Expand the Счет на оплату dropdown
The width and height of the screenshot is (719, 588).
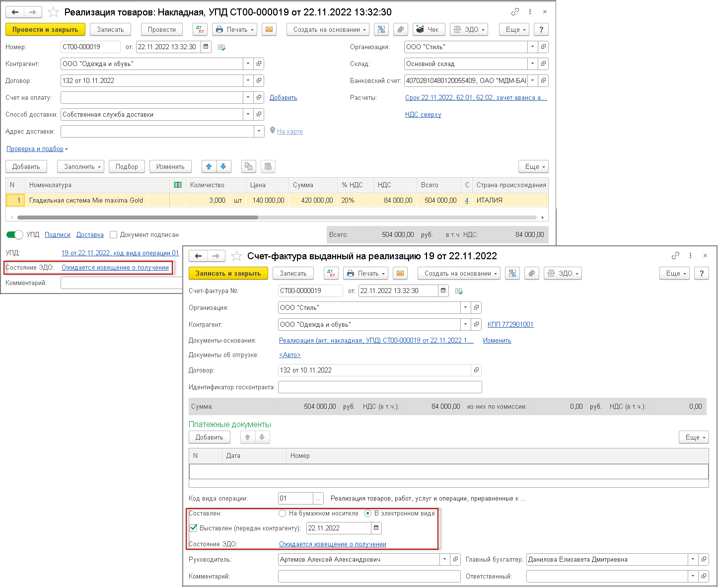(x=248, y=97)
